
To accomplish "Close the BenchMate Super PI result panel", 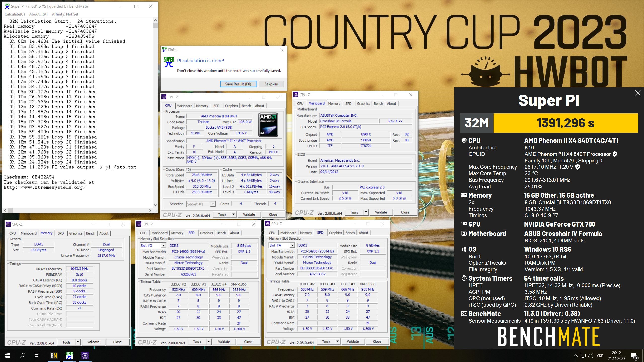I will coord(638,93).
